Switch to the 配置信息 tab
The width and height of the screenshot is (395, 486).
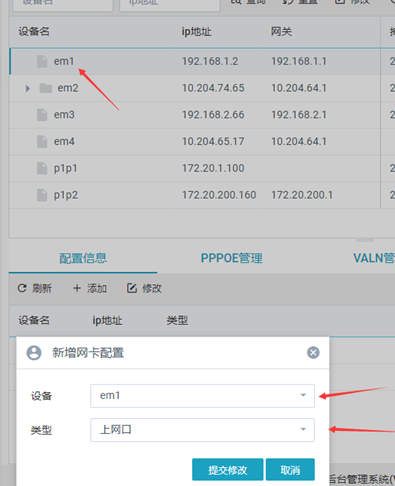[x=83, y=258]
